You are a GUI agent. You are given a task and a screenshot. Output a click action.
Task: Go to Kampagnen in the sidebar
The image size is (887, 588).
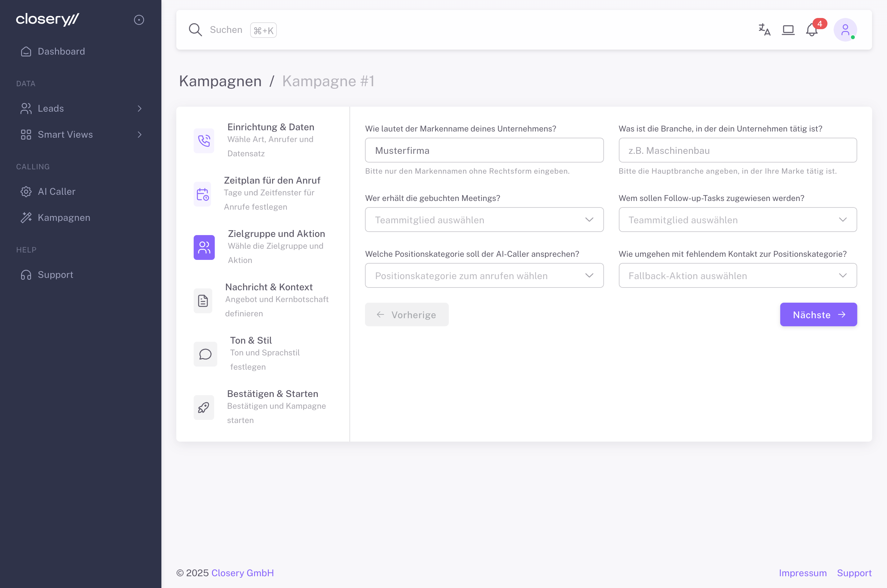click(64, 217)
